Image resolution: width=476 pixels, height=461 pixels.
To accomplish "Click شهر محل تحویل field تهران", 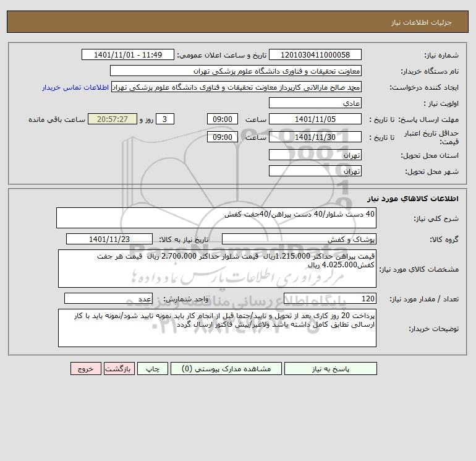I will (x=315, y=171).
